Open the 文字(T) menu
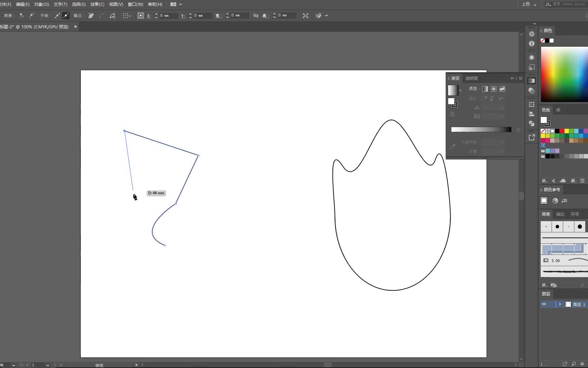 60,4
